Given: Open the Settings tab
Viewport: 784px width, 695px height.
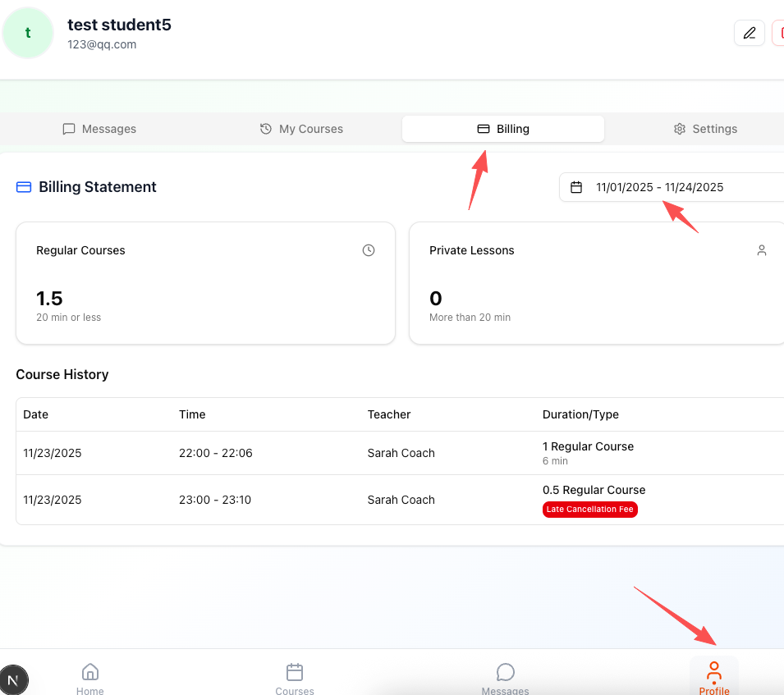Looking at the screenshot, I should (x=704, y=129).
